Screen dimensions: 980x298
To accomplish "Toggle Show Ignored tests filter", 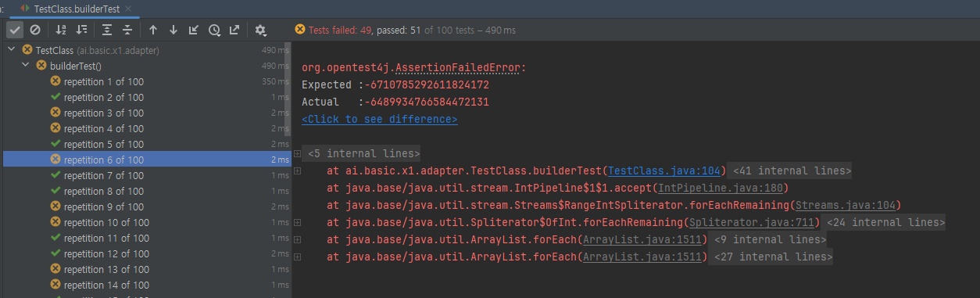I will click(35, 30).
